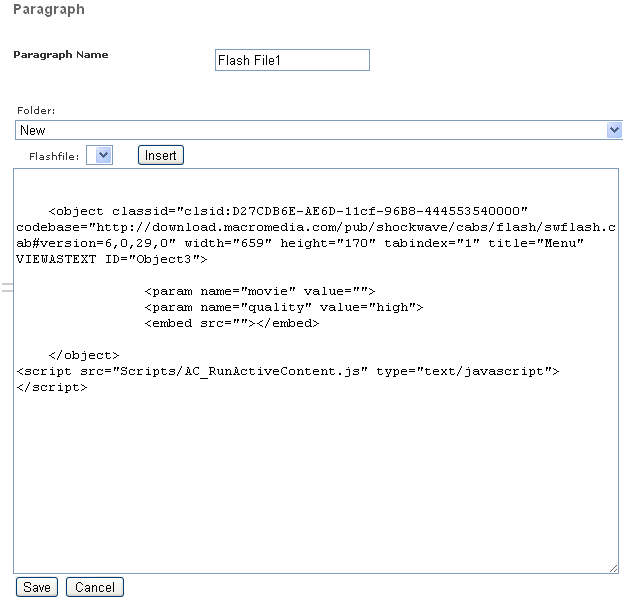Click the Paragraph Name label
Image resolution: width=625 pixels, height=605 pixels.
(61, 54)
